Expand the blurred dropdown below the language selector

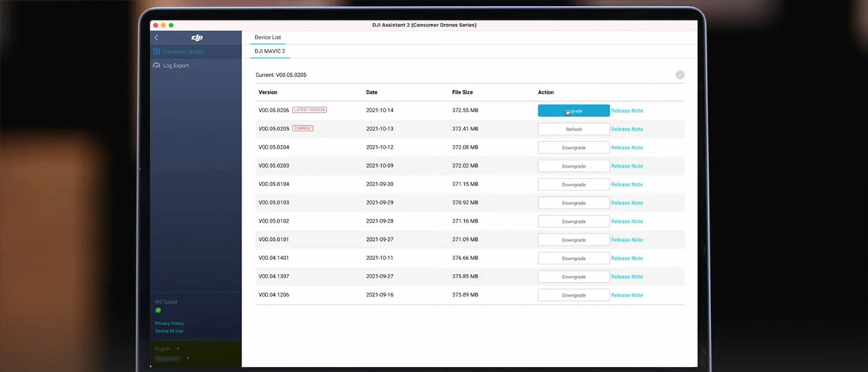[172, 358]
